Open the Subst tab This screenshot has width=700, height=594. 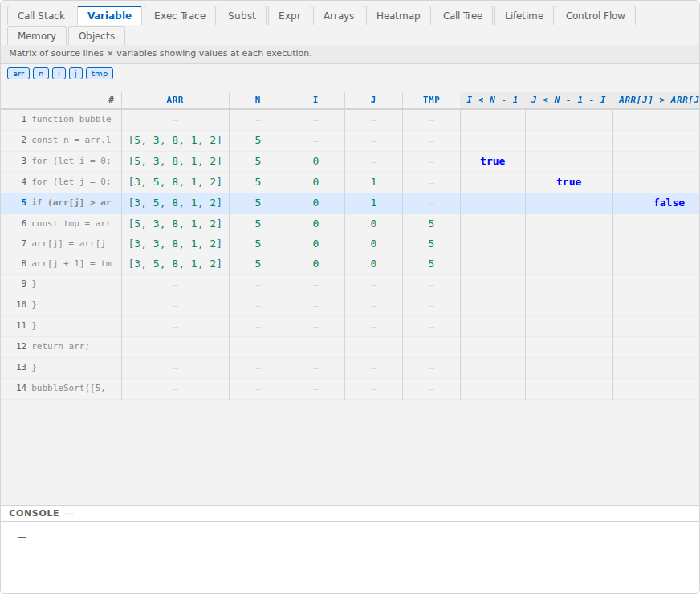242,15
